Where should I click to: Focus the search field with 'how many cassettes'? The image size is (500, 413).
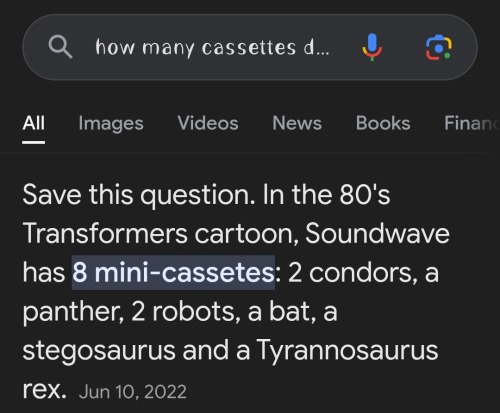tap(212, 47)
